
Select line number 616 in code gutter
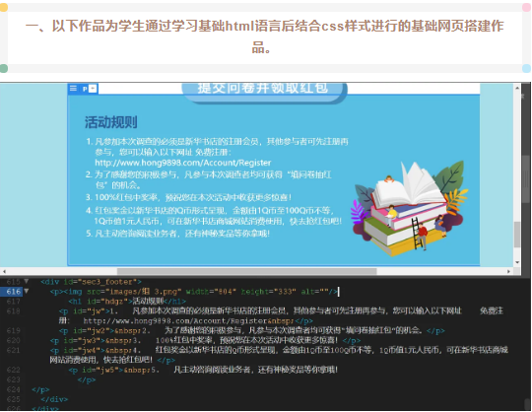pyautogui.click(x=14, y=292)
